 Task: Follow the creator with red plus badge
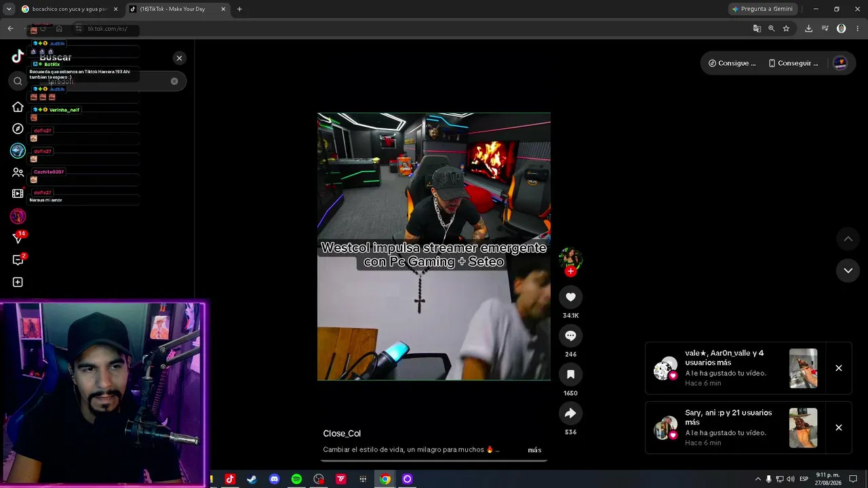pyautogui.click(x=570, y=271)
